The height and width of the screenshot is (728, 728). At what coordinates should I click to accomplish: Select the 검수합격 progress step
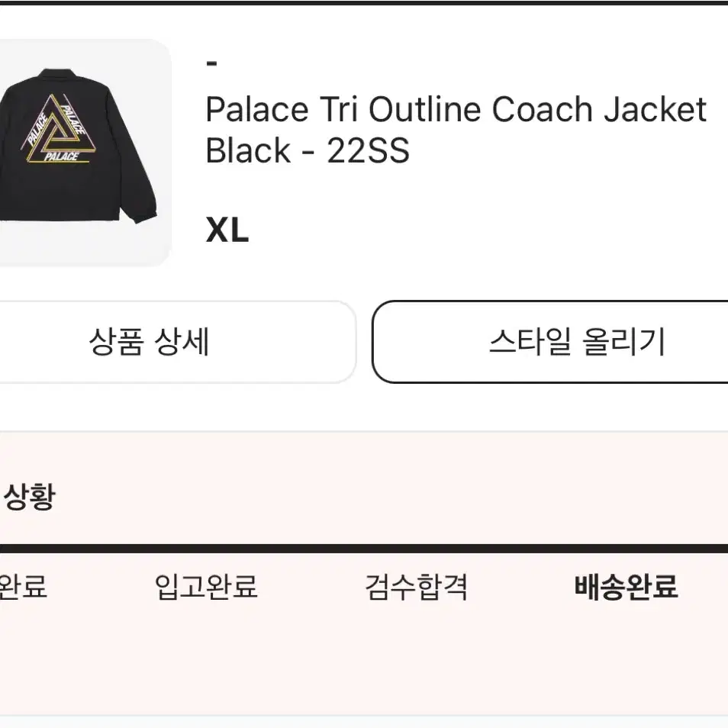point(416,586)
